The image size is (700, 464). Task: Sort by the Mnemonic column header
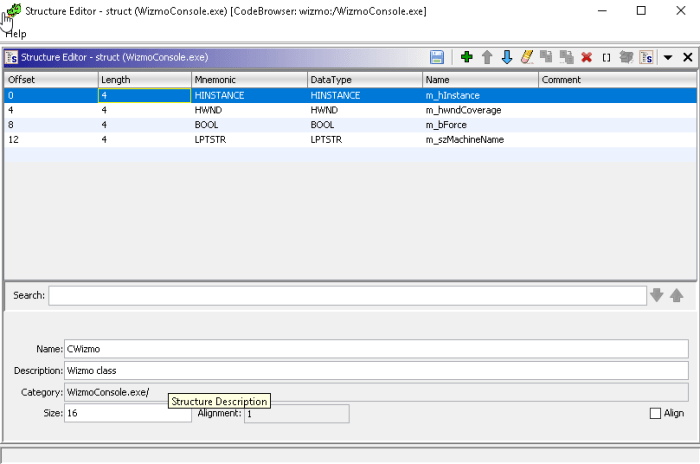coord(249,80)
